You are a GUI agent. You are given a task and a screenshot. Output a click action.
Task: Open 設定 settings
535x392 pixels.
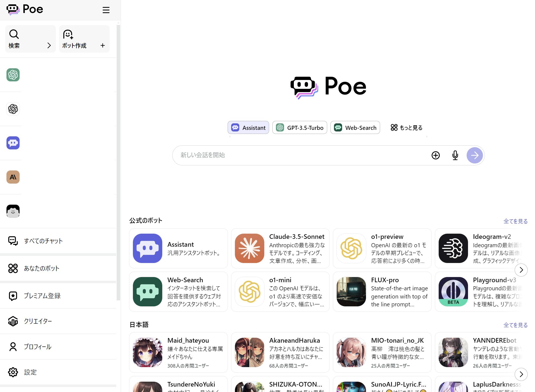pos(58,372)
